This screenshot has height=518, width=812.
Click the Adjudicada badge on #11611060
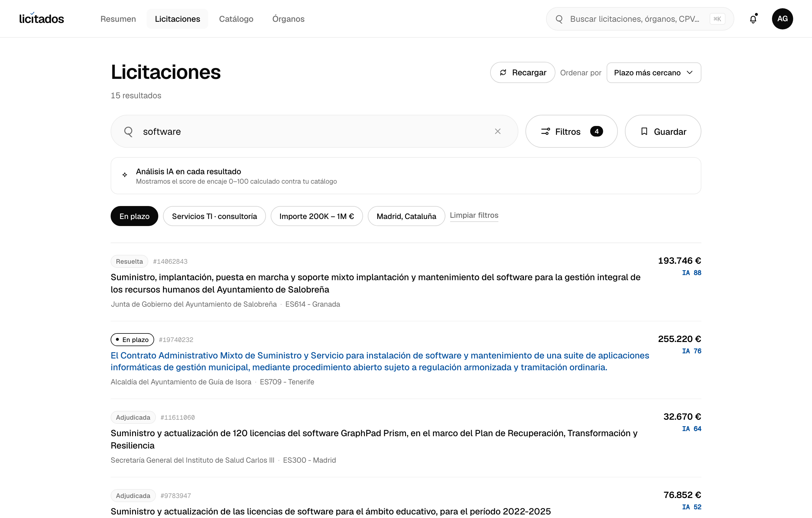[x=133, y=418]
